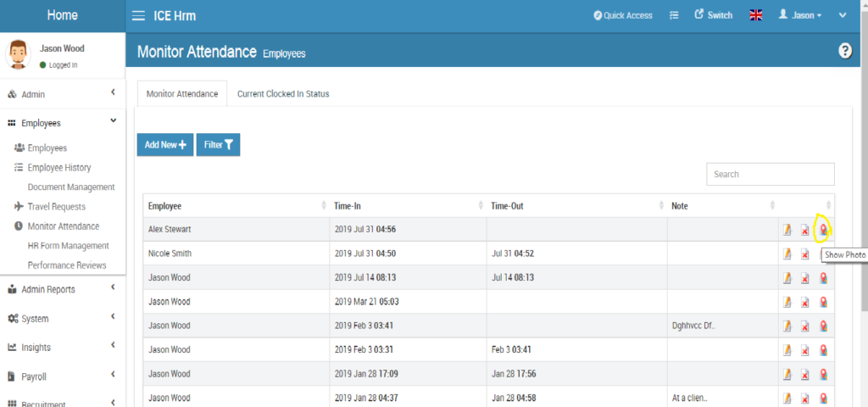
Task: Show photo for Jul 14 08:13 record
Action: [x=823, y=278]
